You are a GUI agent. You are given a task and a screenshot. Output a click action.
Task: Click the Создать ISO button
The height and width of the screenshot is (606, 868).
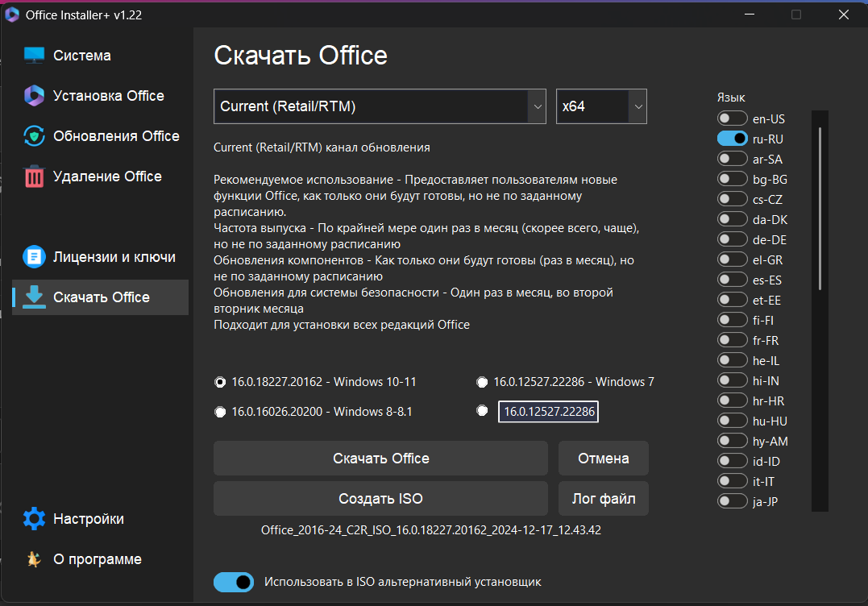pos(381,499)
